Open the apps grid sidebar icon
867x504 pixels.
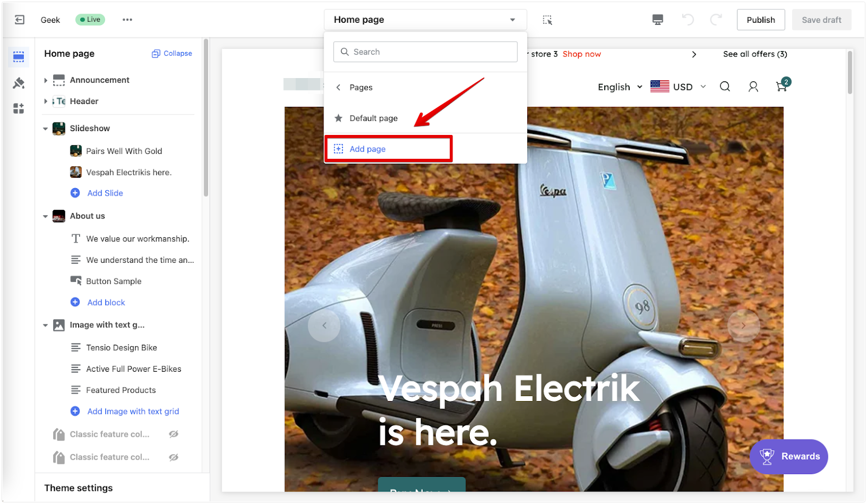point(18,108)
